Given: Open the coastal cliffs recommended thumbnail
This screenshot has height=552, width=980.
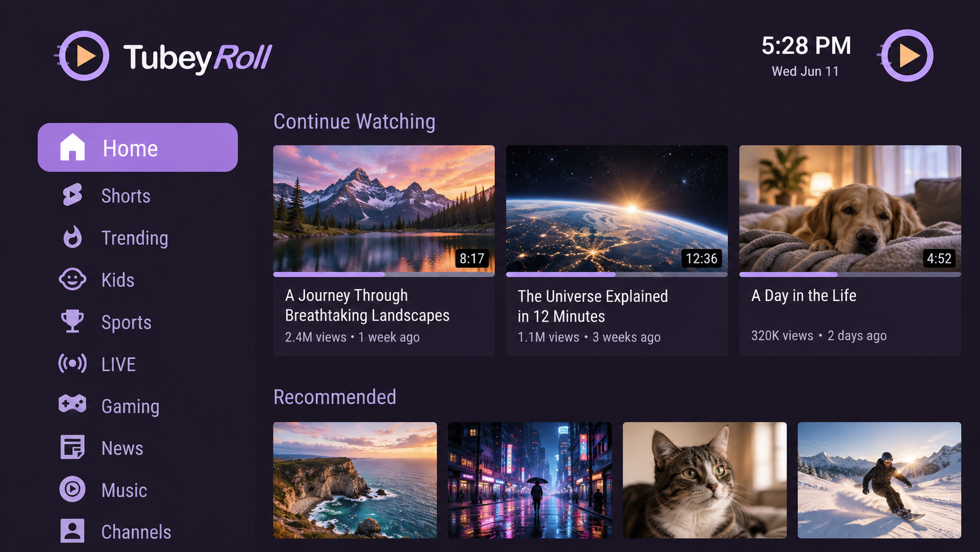Looking at the screenshot, I should (355, 480).
